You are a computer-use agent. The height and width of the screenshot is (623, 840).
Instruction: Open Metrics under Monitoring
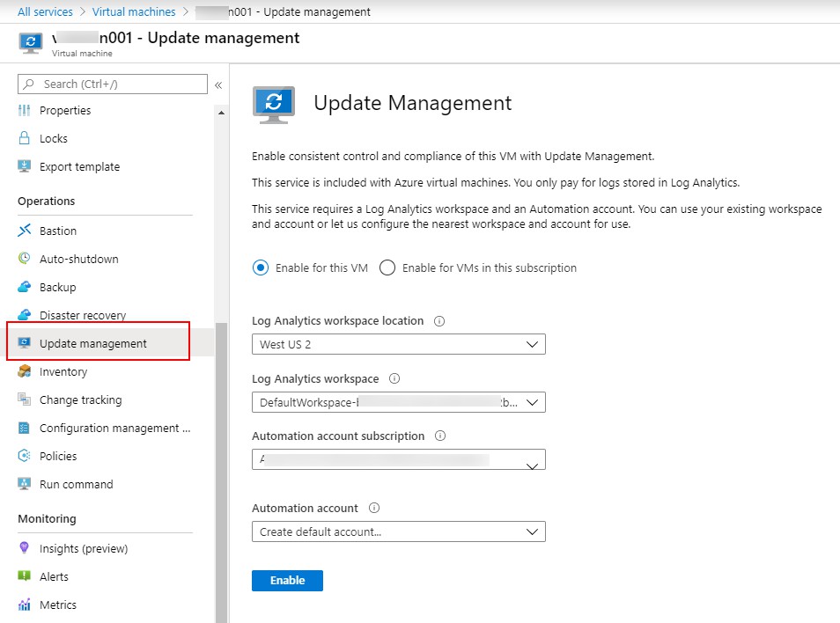[x=58, y=605]
